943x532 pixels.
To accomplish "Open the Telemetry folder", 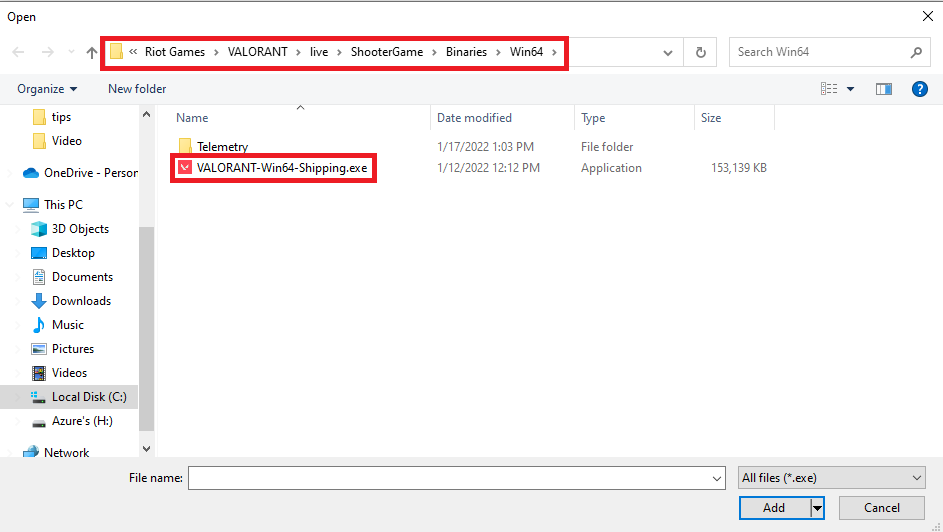I will click(222, 147).
